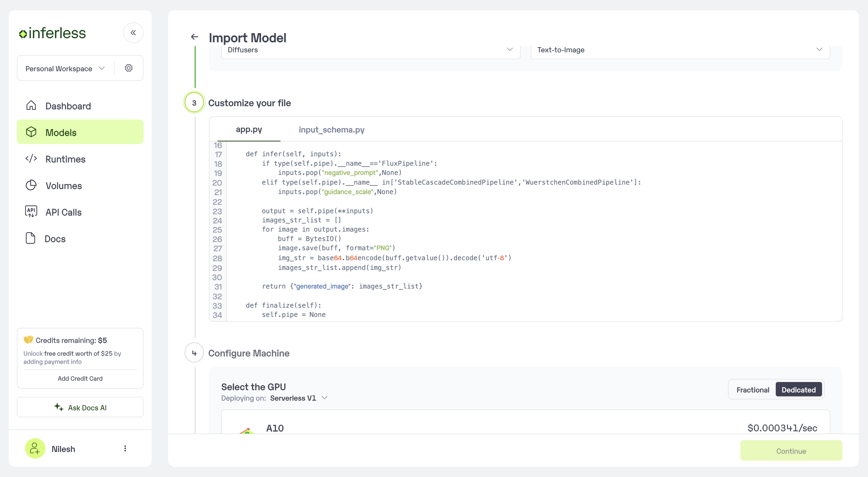This screenshot has height=477, width=868.
Task: Click step 3 circle indicator
Action: click(194, 103)
